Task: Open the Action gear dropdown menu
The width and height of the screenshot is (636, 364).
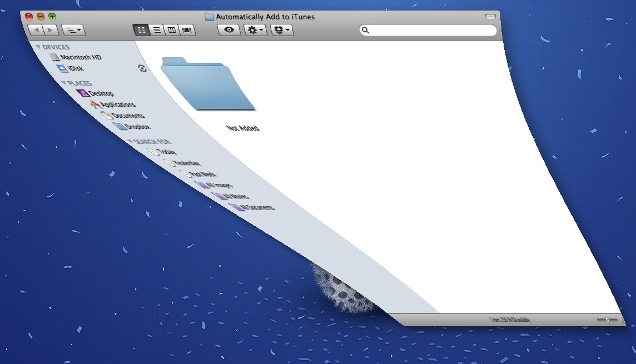Action: pyautogui.click(x=256, y=30)
